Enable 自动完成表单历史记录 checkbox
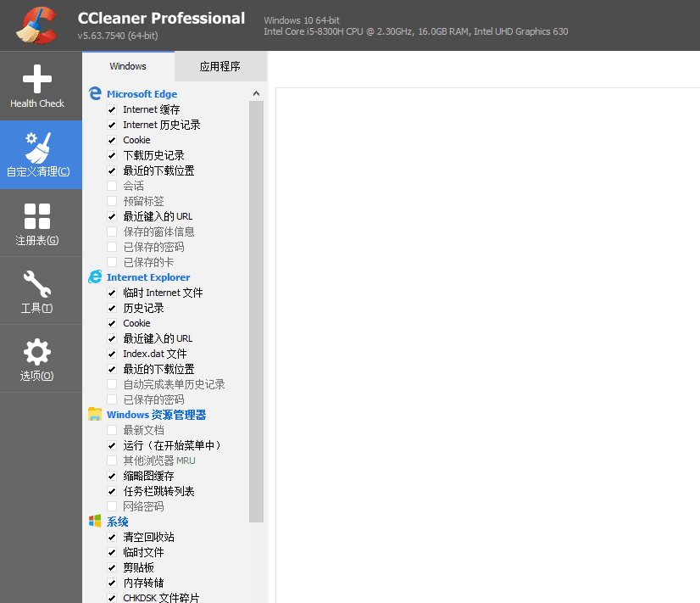The width and height of the screenshot is (700, 603). coord(112,384)
